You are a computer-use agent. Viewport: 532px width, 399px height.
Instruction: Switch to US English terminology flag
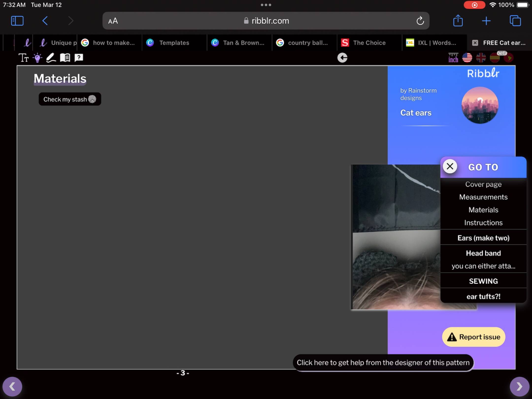click(467, 58)
